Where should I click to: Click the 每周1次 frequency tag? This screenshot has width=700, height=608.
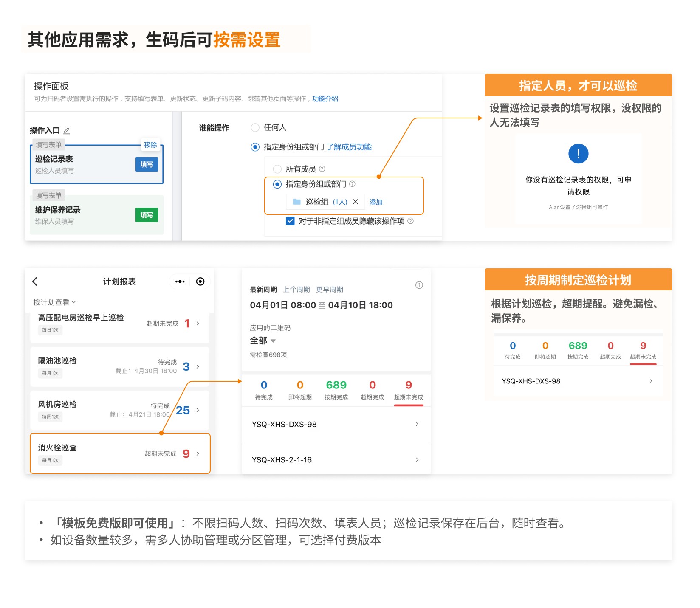[x=50, y=417]
